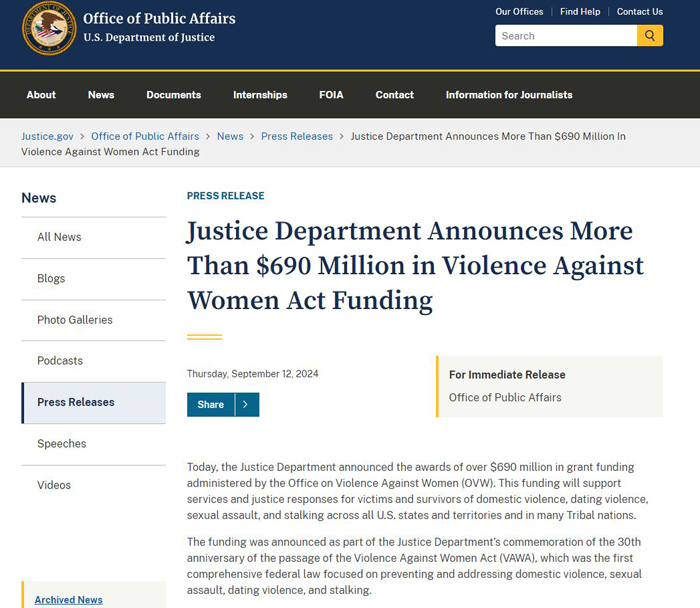Go to Office of Public Affairs breadcrumb

pyautogui.click(x=145, y=136)
